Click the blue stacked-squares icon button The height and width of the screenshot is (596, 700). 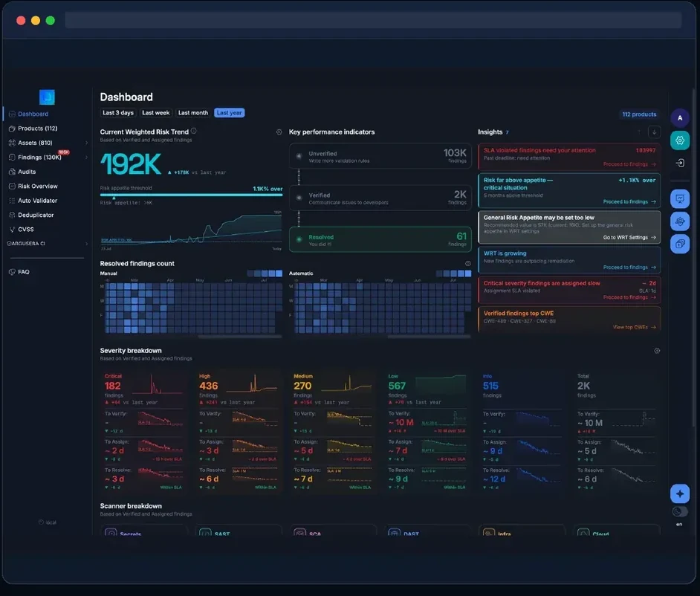pos(679,244)
